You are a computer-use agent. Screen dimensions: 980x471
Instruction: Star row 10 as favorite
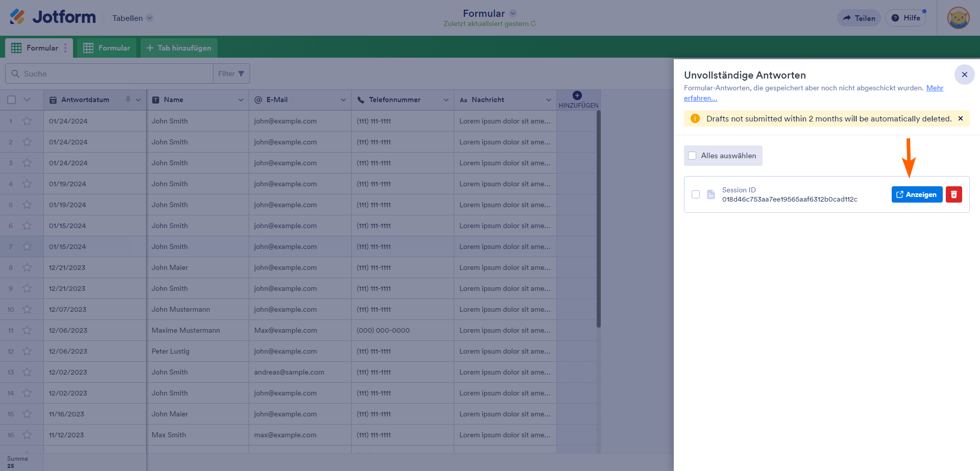click(27, 309)
